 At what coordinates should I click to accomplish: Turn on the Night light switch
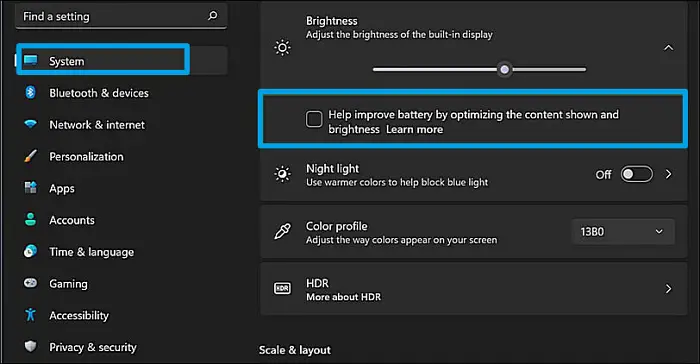coord(637,174)
